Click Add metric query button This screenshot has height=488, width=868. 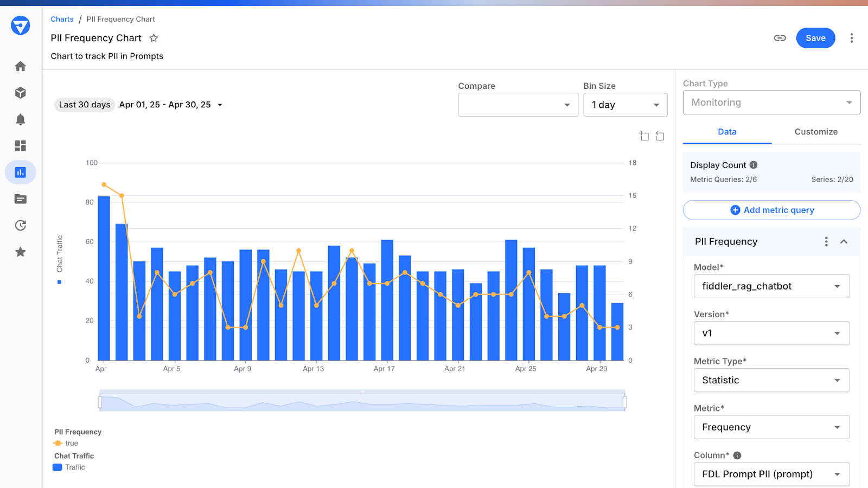[771, 210]
